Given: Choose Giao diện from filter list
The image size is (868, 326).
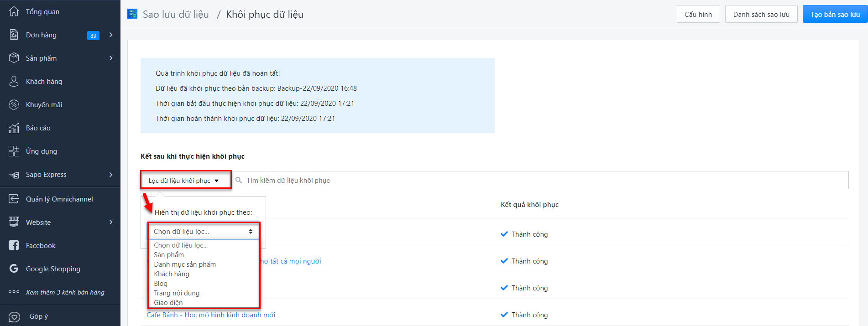Looking at the screenshot, I should [168, 303].
